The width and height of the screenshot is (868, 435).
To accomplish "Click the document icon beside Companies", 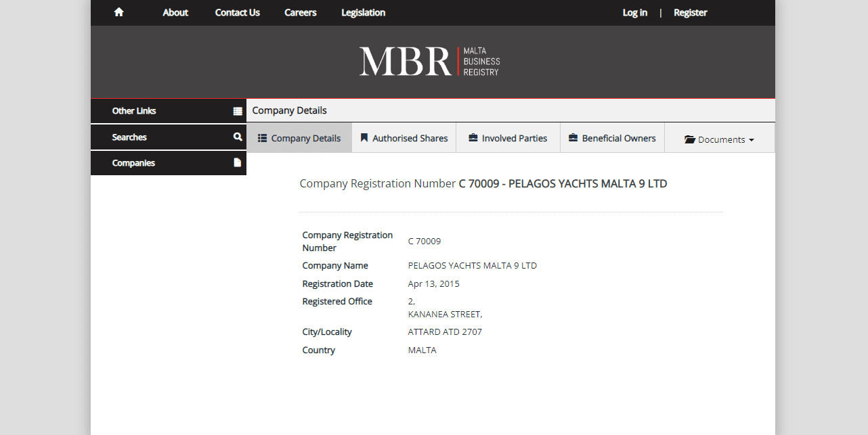I will (x=238, y=162).
